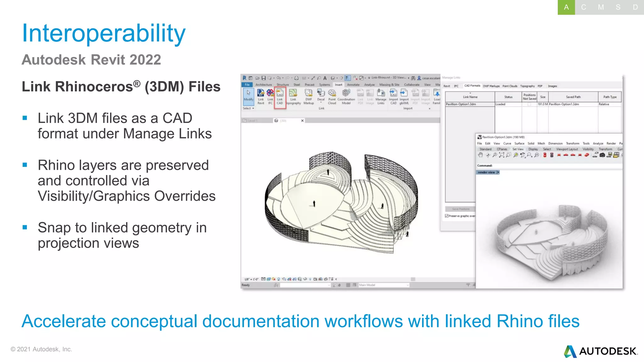The height and width of the screenshot is (362, 644).
Task: Open the Surface menu in Rhino
Action: click(x=519, y=143)
